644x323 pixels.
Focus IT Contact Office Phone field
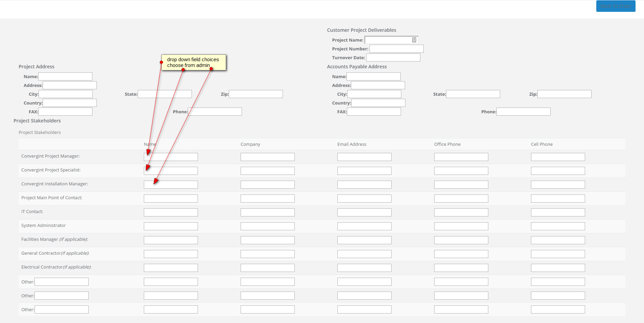click(461, 212)
